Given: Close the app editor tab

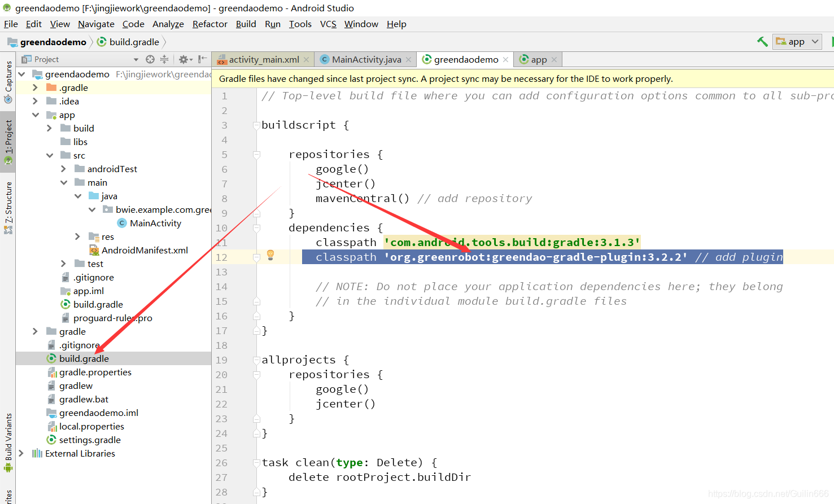Looking at the screenshot, I should click(x=554, y=59).
